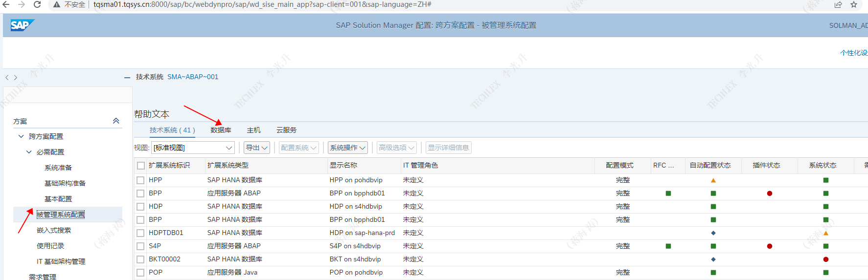Check the HDP row checkbox
The height and width of the screenshot is (280, 868).
[x=140, y=207]
